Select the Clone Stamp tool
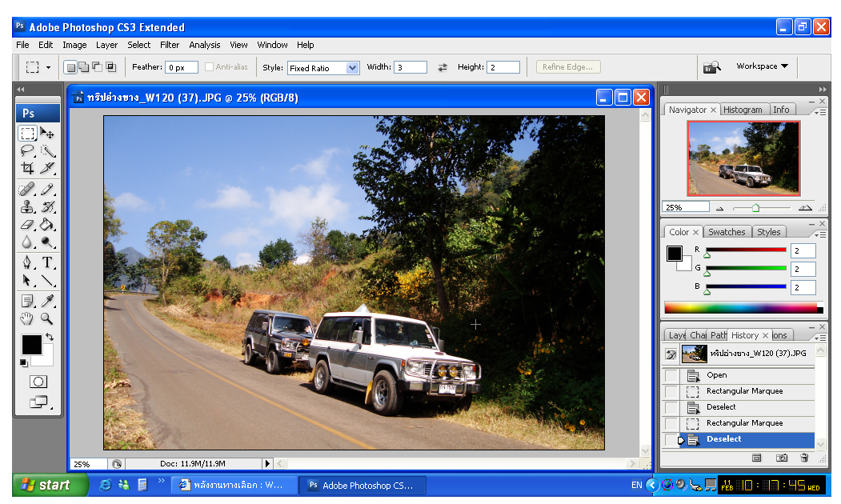This screenshot has width=841, height=504. [27, 207]
